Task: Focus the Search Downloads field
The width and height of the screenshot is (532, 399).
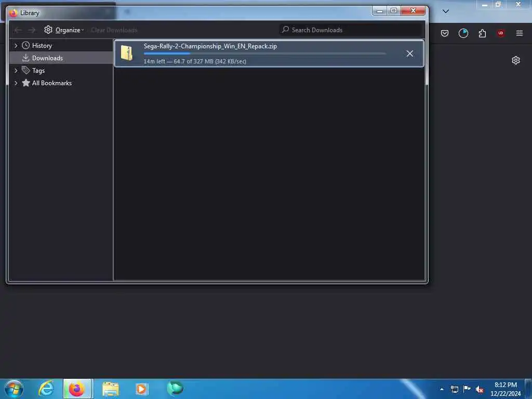Action: click(351, 30)
